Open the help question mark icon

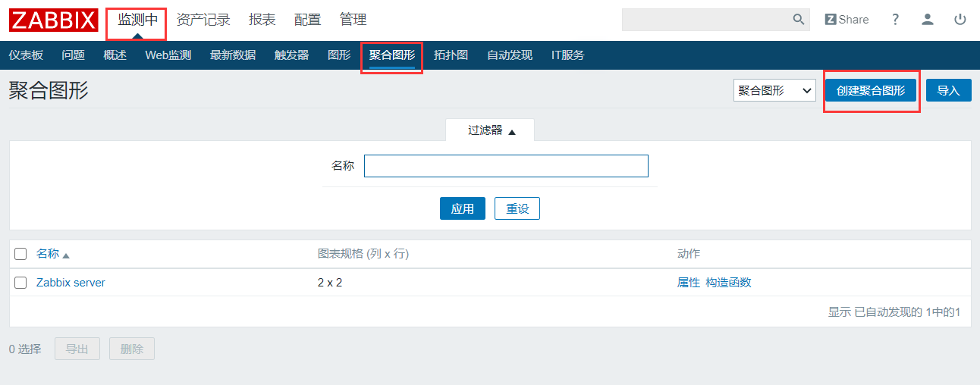click(x=895, y=20)
